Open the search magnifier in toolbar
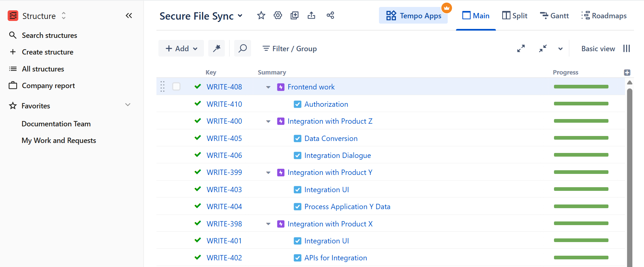 tap(242, 49)
